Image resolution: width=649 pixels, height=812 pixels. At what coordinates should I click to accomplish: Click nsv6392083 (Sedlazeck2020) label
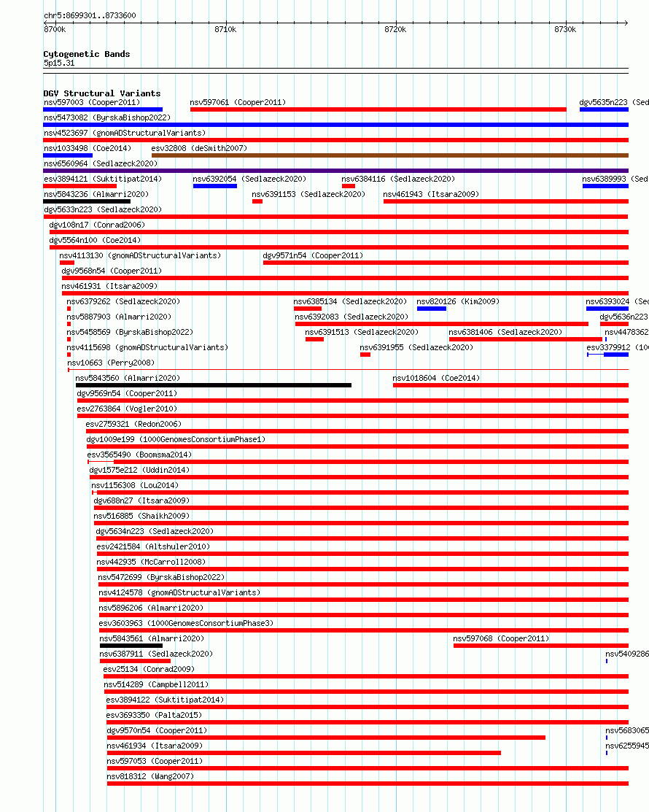click(352, 317)
